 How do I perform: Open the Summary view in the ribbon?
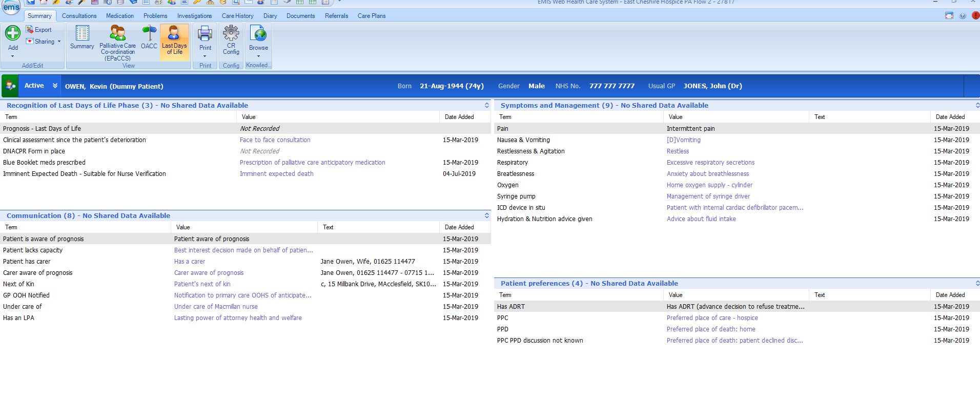[x=82, y=37]
